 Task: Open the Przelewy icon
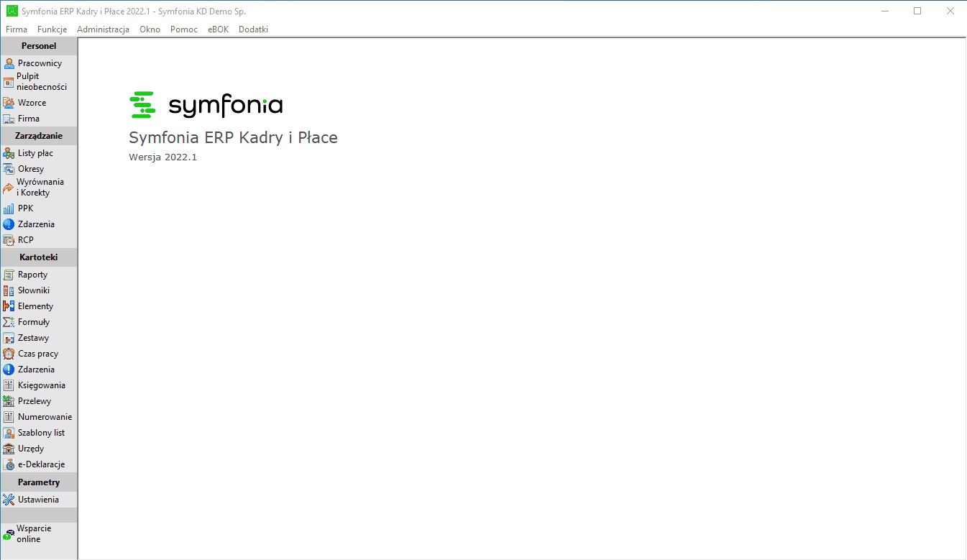(9, 401)
